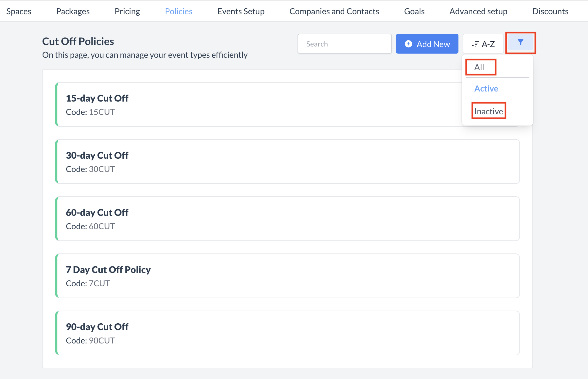Open the Advanced setup tab
588x379 pixels.
478,11
